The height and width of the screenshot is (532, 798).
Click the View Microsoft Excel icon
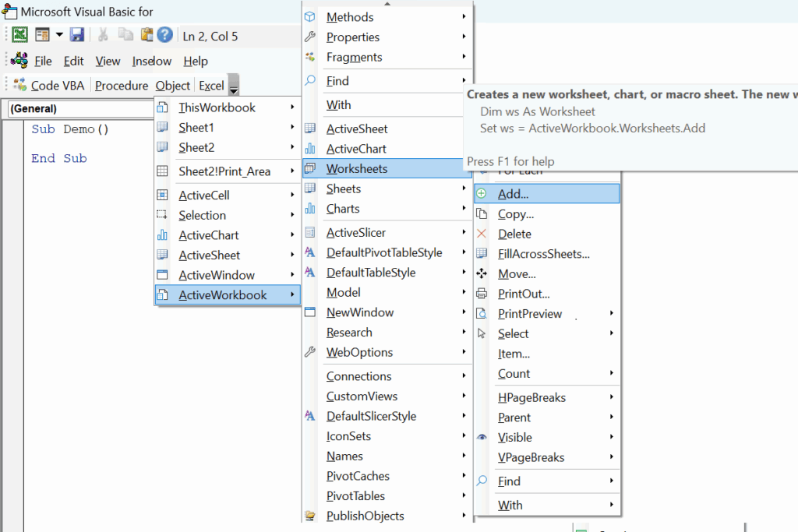click(x=19, y=34)
